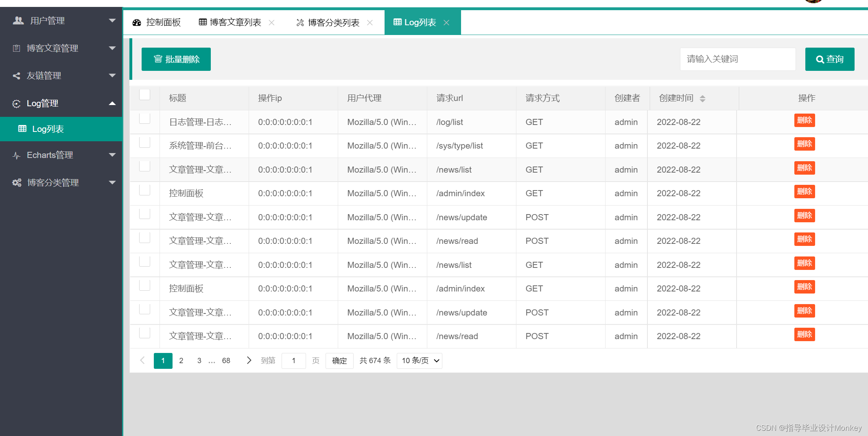Click current page 1 button

(163, 361)
